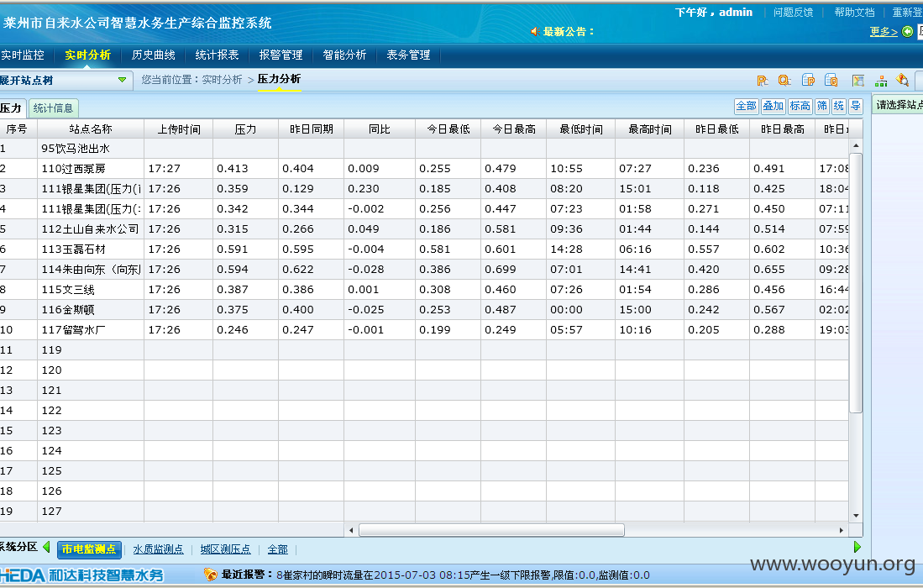Select row 113玉磊石材

(424, 249)
